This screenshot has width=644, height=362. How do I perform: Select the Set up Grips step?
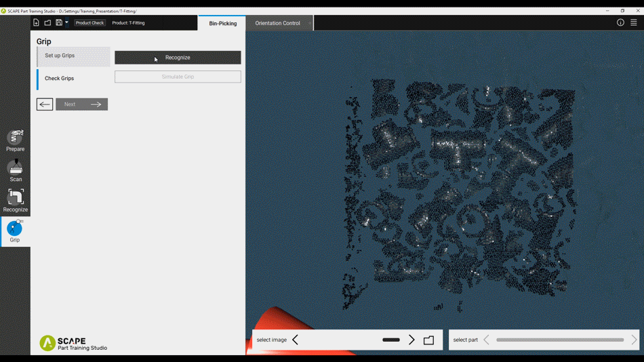coord(73,56)
